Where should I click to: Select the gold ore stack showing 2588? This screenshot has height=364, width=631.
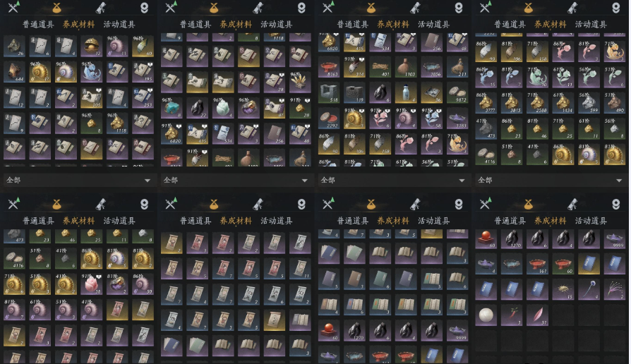point(538,102)
